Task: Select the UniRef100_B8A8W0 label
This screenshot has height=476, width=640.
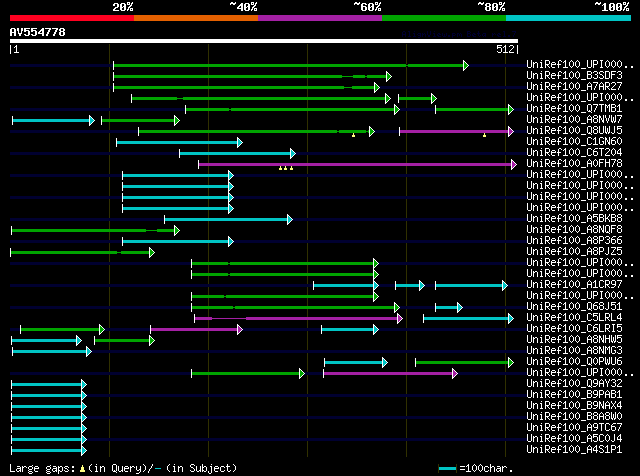Action: [574, 417]
